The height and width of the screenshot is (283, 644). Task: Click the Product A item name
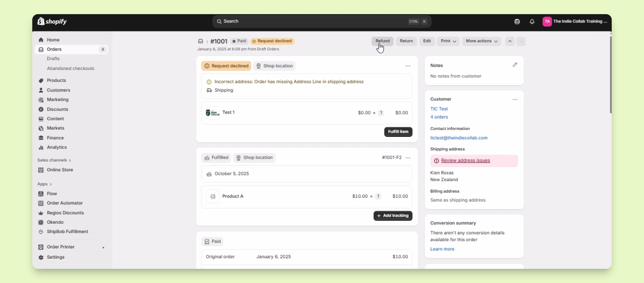coord(233,196)
